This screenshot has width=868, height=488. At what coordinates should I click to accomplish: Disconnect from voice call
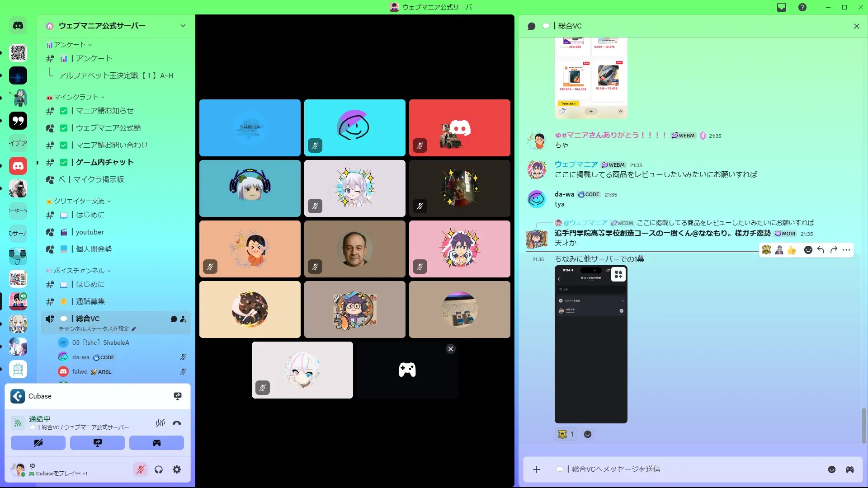177,423
